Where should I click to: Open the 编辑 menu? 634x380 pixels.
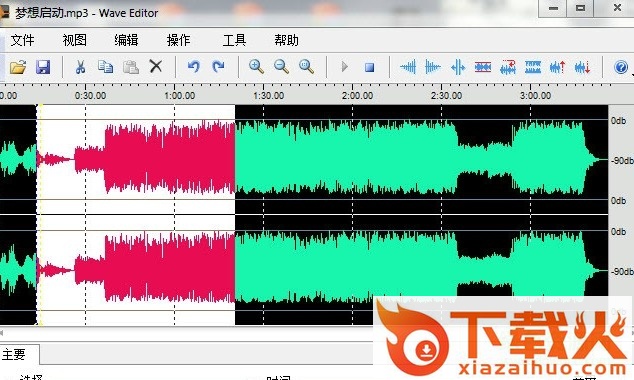pos(126,40)
